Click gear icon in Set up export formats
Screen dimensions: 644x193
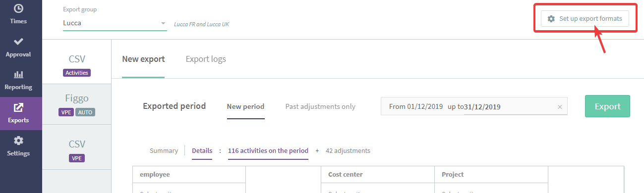point(551,19)
